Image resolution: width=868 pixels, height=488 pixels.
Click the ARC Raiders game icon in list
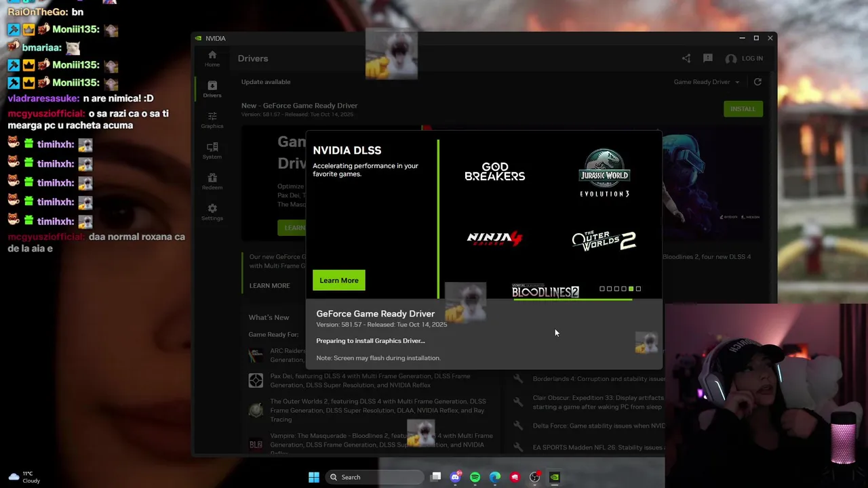(256, 354)
